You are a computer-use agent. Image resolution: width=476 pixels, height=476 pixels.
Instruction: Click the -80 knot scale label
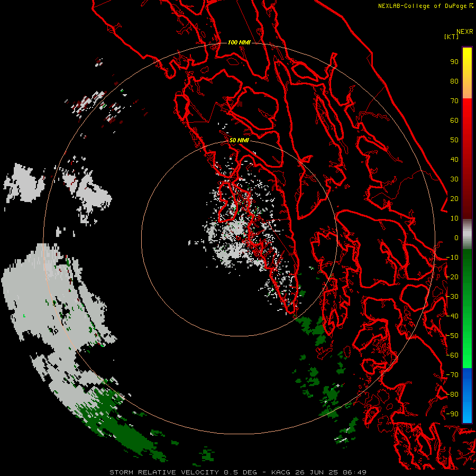tap(452, 395)
